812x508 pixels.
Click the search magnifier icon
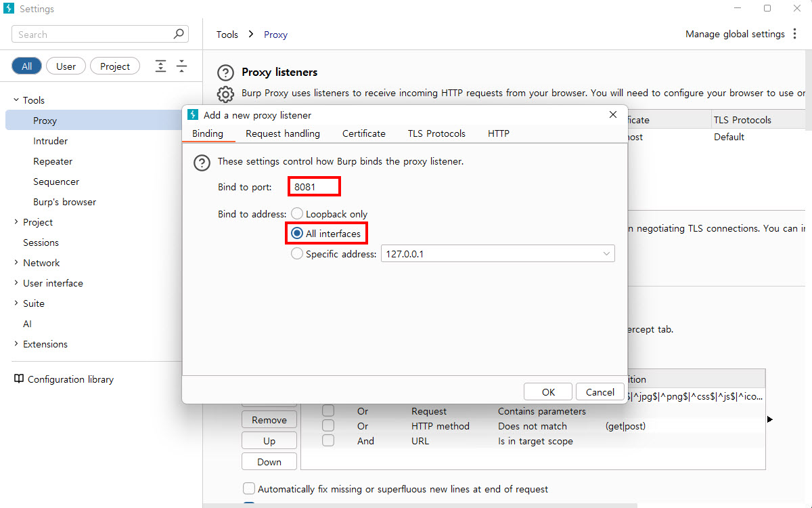(x=179, y=34)
